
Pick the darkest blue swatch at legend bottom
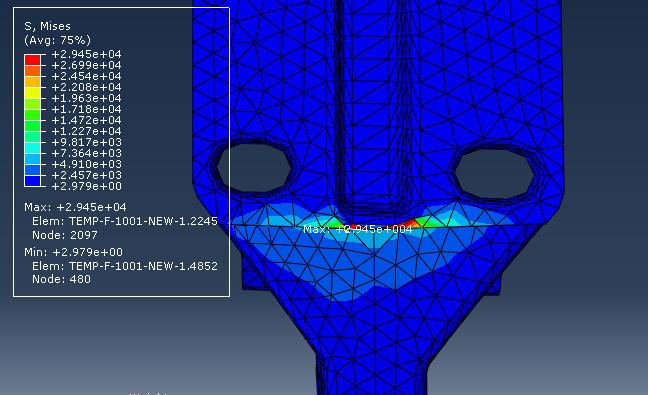(x=32, y=181)
